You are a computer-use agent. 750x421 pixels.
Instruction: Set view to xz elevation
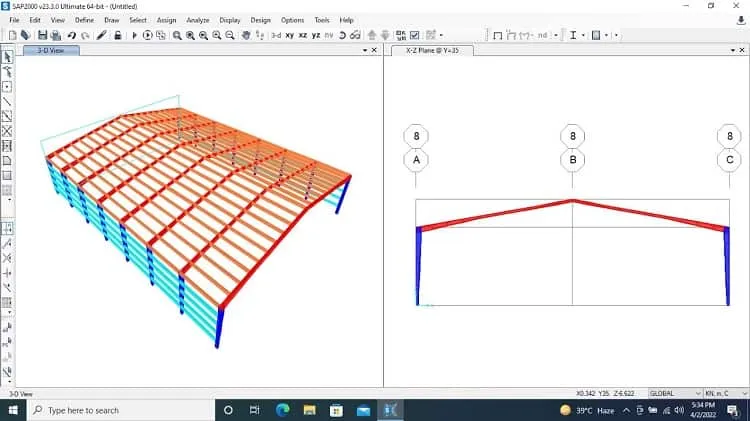(x=303, y=35)
